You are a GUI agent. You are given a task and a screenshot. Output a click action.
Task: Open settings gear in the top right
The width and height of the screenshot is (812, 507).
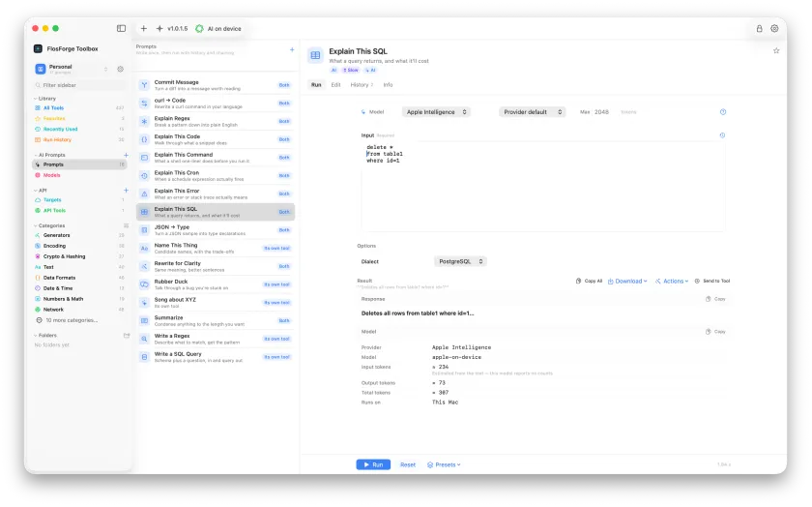pos(774,28)
